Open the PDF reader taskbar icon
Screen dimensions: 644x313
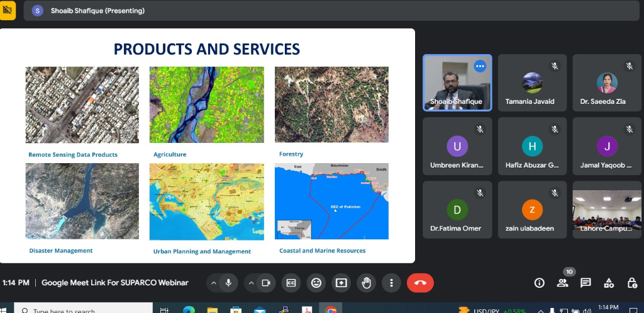[x=307, y=310]
